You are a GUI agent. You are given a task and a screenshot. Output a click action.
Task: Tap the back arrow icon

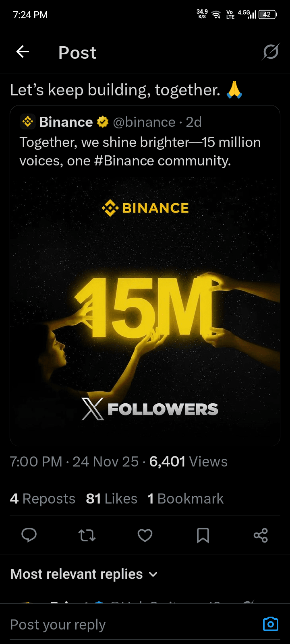pyautogui.click(x=23, y=52)
